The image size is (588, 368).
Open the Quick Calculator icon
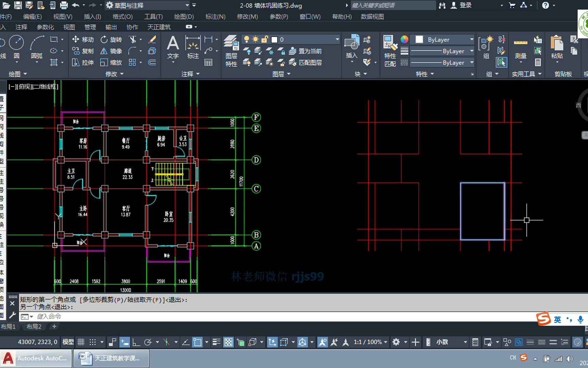click(538, 63)
